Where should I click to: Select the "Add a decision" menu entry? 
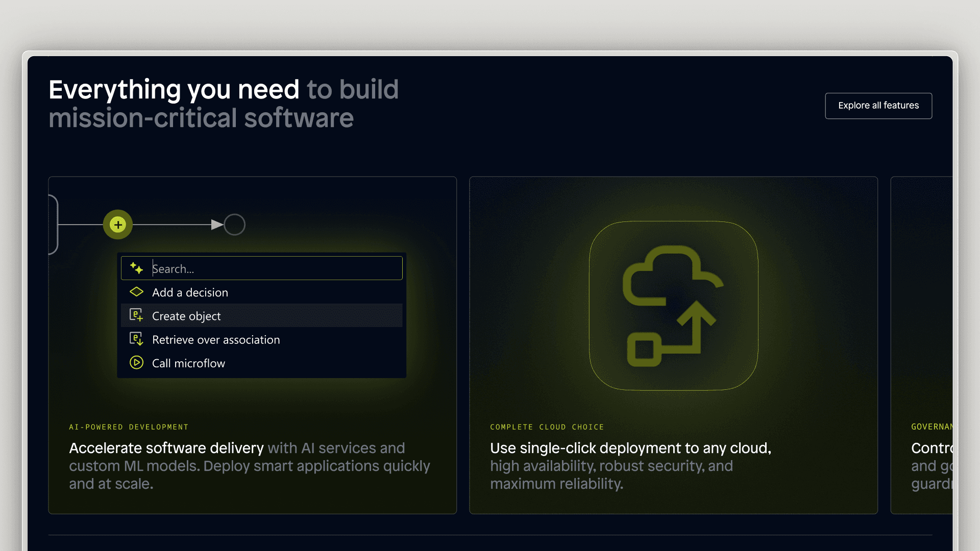(190, 292)
